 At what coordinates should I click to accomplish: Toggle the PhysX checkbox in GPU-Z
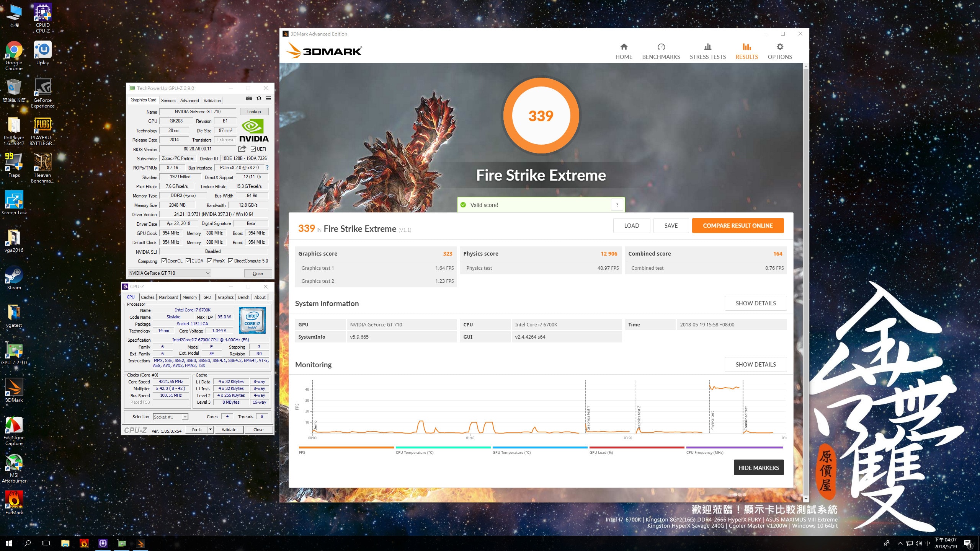pos(209,261)
